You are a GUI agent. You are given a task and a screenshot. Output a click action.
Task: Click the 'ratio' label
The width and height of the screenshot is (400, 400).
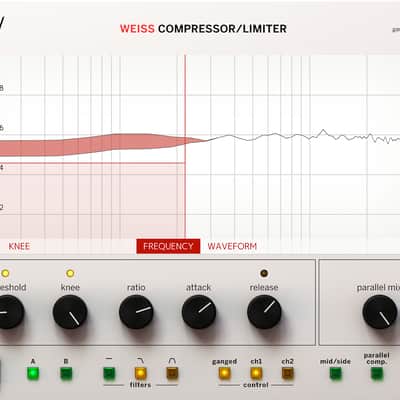pos(136,287)
